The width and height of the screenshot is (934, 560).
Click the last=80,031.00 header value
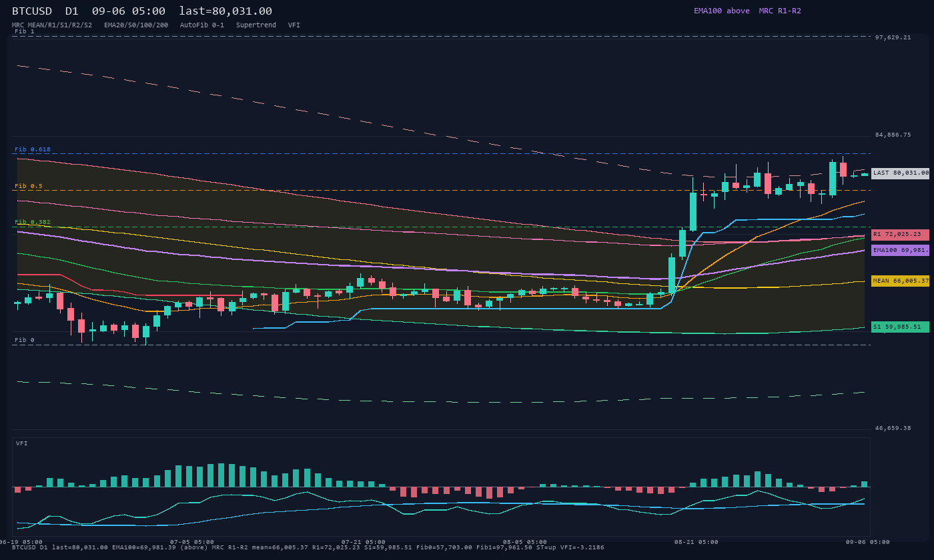click(x=225, y=11)
